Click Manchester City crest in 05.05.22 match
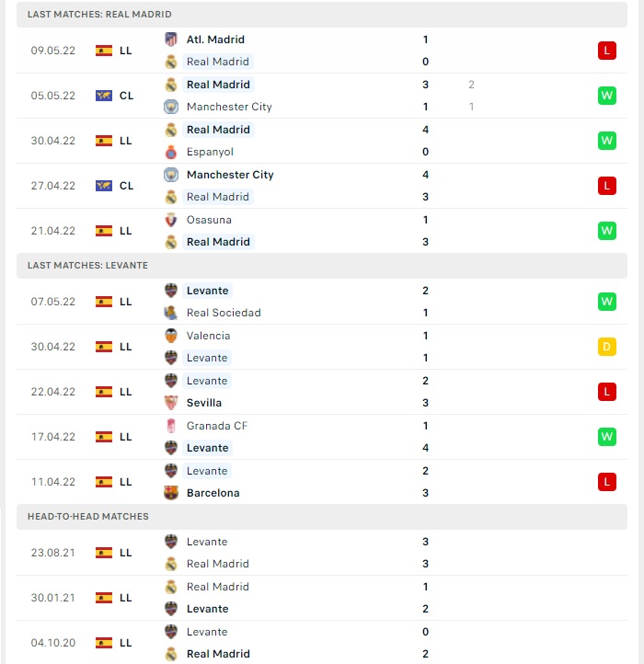The width and height of the screenshot is (644, 664). point(171,107)
